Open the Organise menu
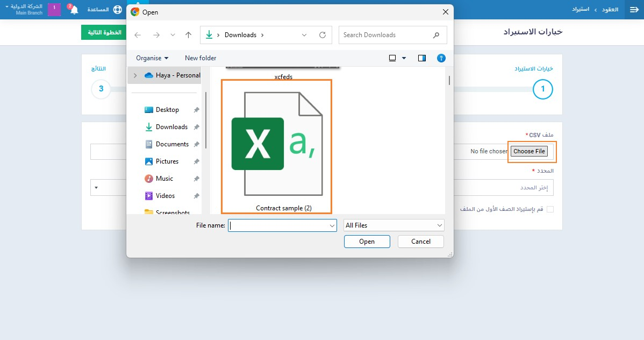 point(152,58)
